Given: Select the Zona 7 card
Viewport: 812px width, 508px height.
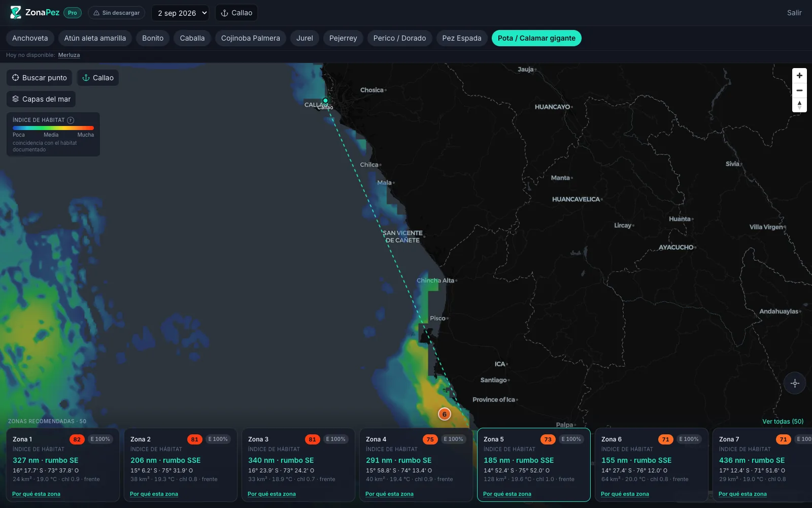Looking at the screenshot, I should (x=762, y=465).
